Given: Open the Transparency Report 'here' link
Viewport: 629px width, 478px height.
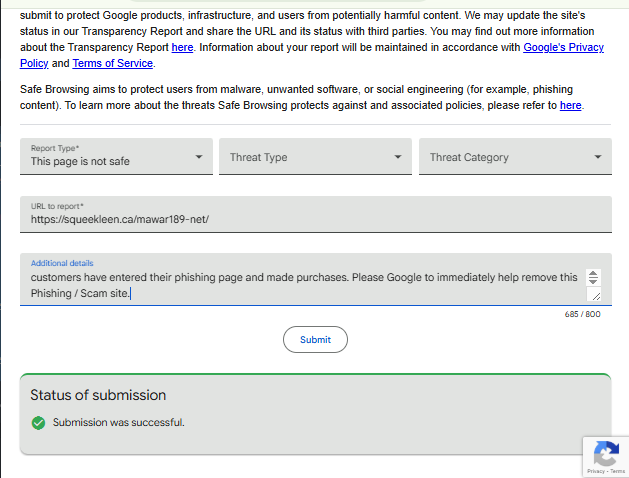Looking at the screenshot, I should coord(182,47).
